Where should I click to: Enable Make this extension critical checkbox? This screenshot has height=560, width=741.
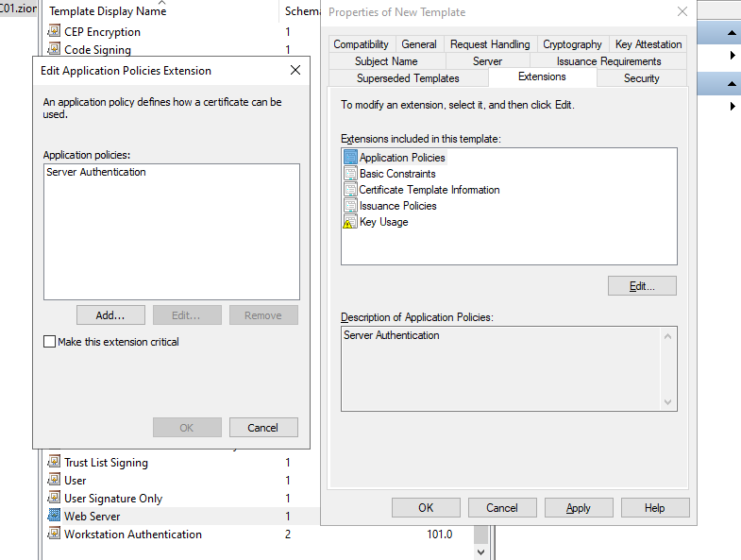49,342
